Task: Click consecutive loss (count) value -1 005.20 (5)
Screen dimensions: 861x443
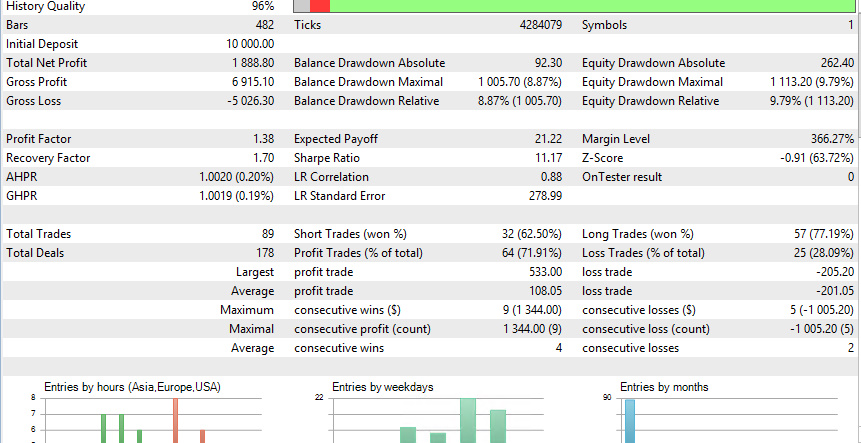Action: click(x=822, y=329)
